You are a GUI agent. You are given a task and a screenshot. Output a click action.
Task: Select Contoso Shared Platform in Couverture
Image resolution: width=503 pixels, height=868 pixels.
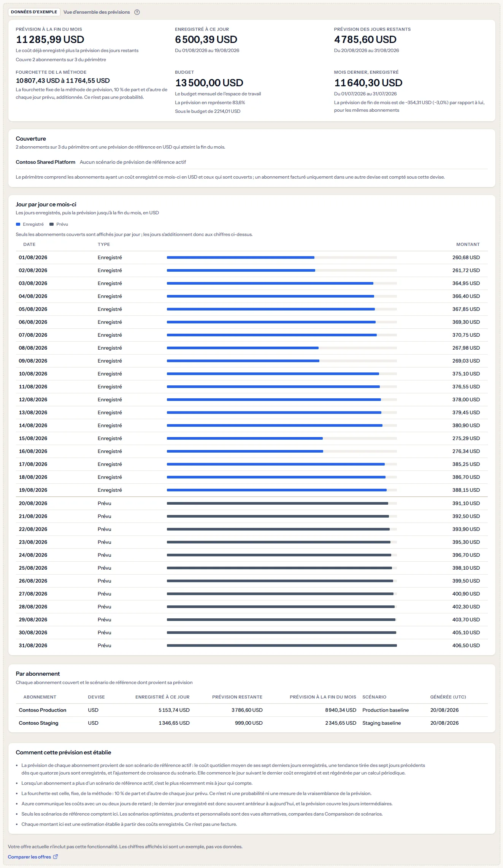click(46, 162)
